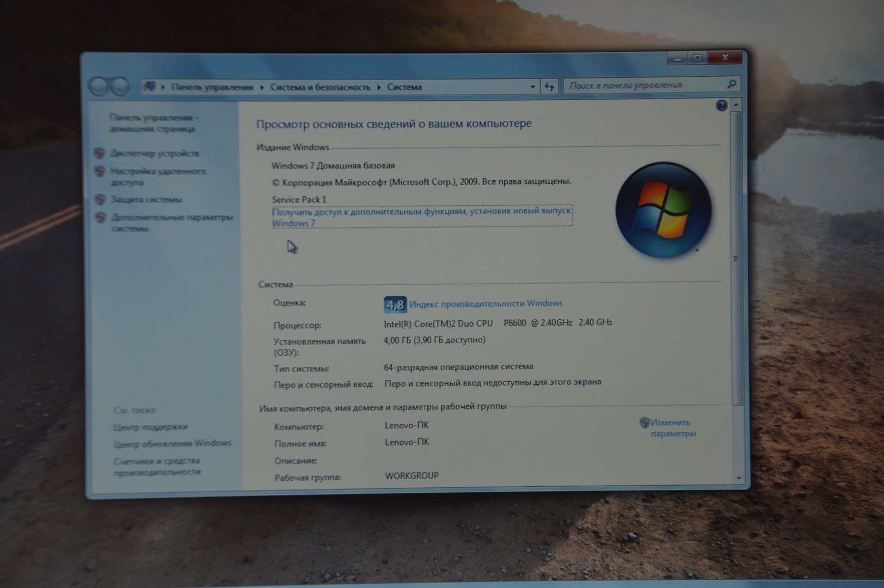Click the Service Pack 1 text
This screenshot has width=884, height=588.
pyautogui.click(x=299, y=199)
